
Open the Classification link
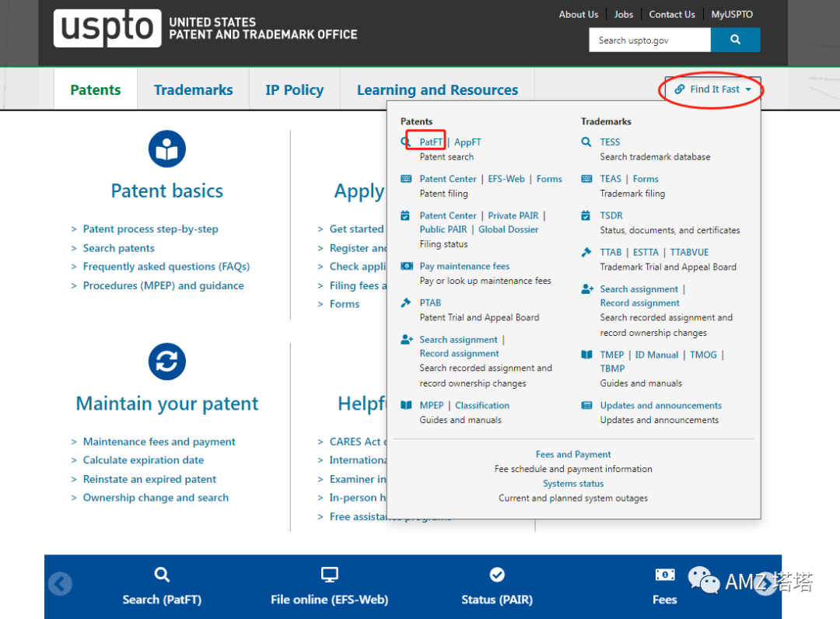coord(482,405)
